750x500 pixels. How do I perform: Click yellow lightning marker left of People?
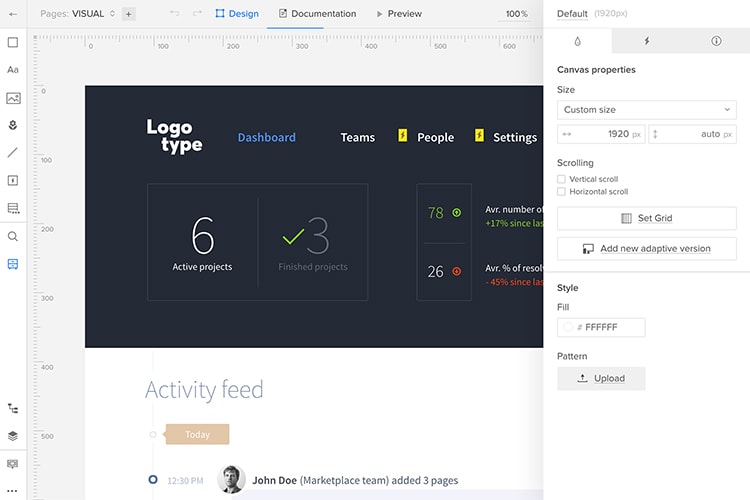(403, 135)
